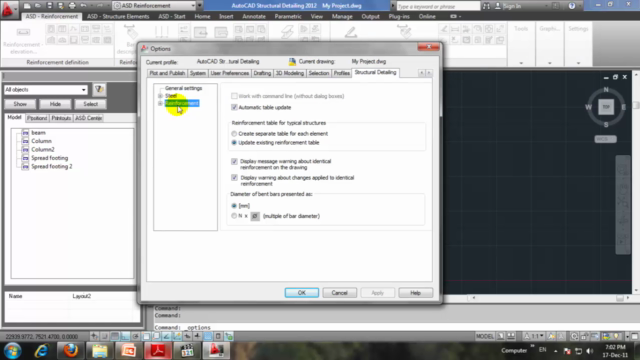Toggle annotation visibility icon in status bar

tap(551, 336)
